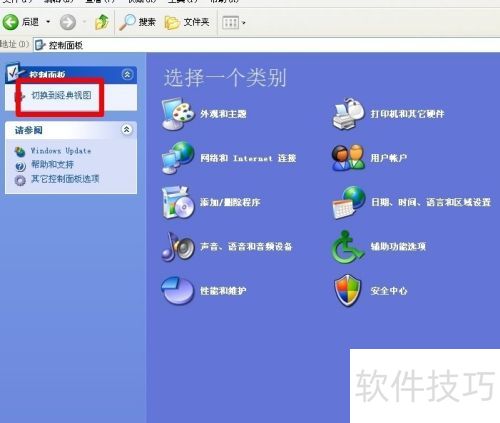Click the Views toolbar icon
The width and height of the screenshot is (500, 423).
click(x=230, y=23)
